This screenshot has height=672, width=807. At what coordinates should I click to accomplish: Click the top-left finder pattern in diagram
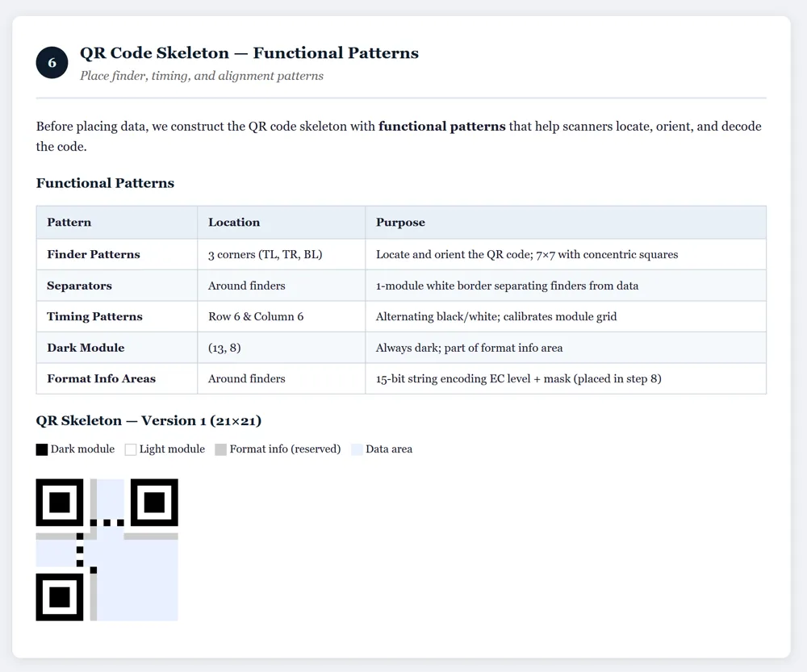click(x=60, y=503)
